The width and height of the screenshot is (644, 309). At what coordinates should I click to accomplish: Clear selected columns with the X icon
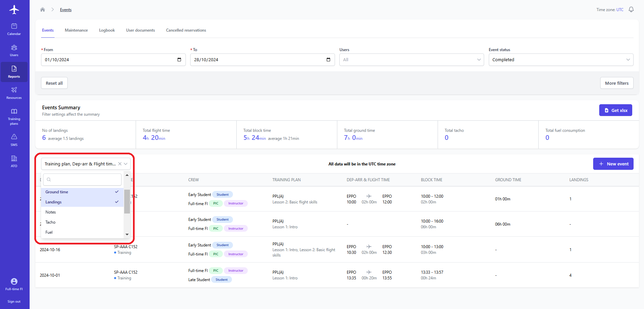point(120,164)
